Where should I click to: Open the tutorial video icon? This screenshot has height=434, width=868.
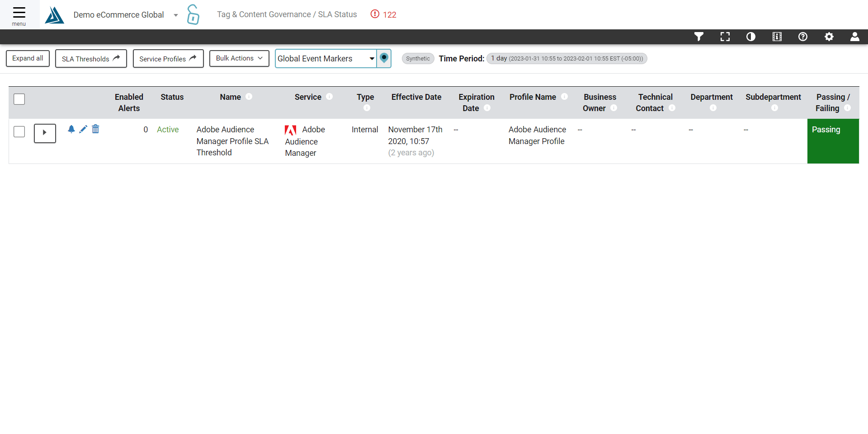click(777, 37)
